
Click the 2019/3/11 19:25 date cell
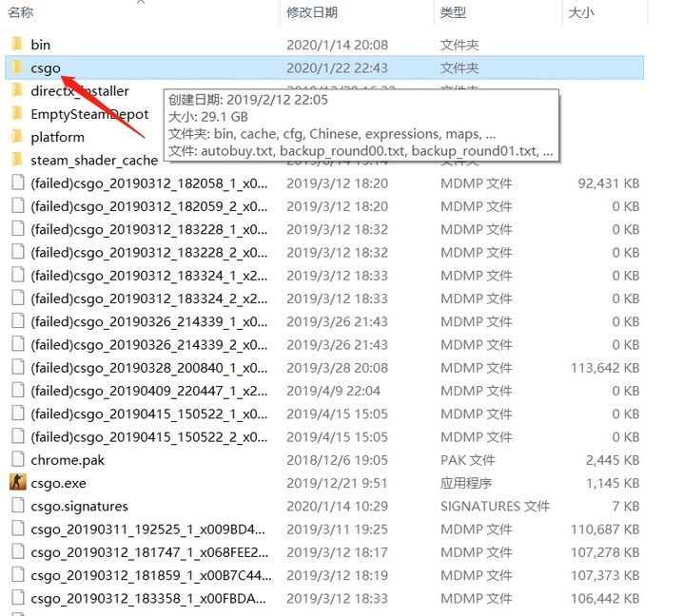337,529
